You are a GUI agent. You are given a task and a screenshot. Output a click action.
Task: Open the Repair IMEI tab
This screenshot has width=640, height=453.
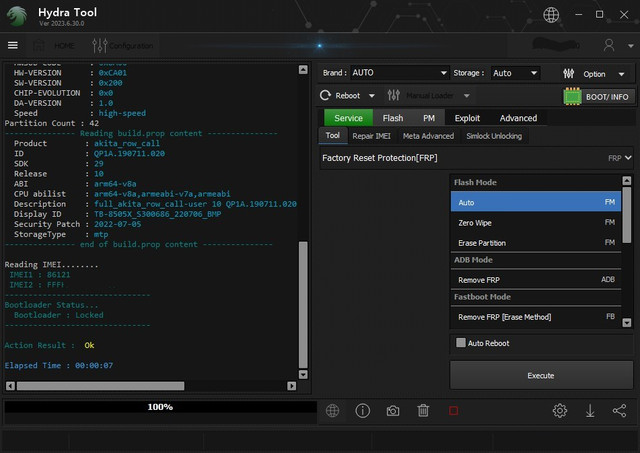coord(371,136)
